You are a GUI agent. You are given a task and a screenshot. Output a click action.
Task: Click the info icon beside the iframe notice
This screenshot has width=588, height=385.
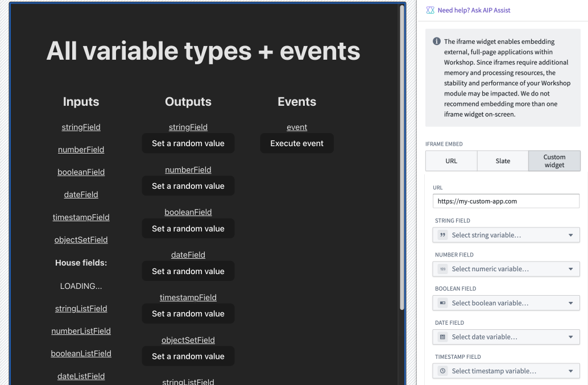coord(436,40)
